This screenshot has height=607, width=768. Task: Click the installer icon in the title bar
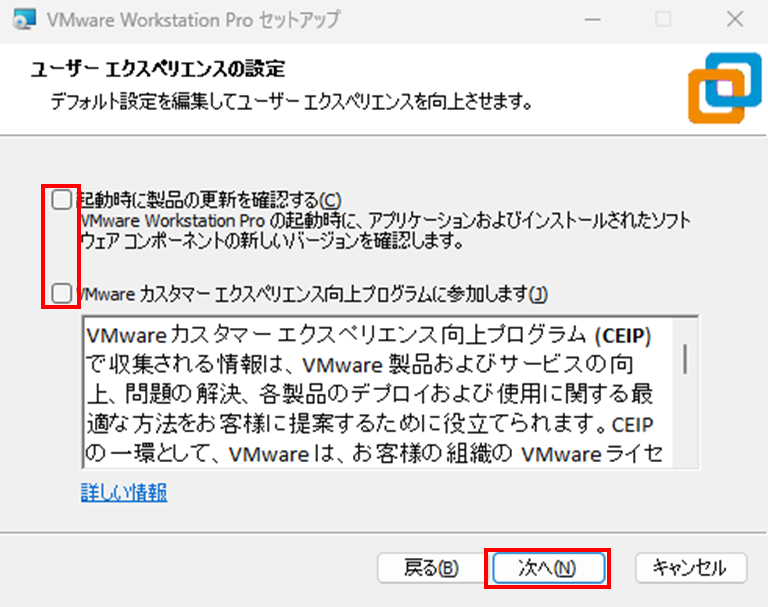coord(25,19)
